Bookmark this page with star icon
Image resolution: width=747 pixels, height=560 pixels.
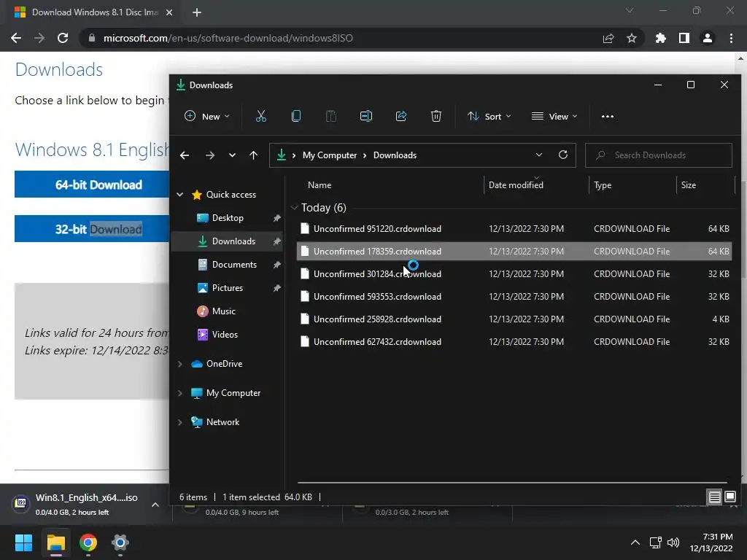(631, 38)
